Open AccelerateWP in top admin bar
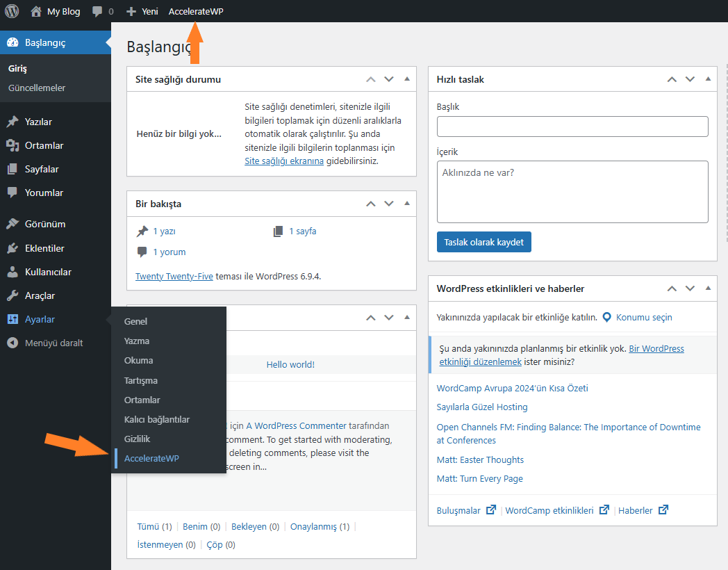Viewport: 728px width, 570px height. click(196, 11)
